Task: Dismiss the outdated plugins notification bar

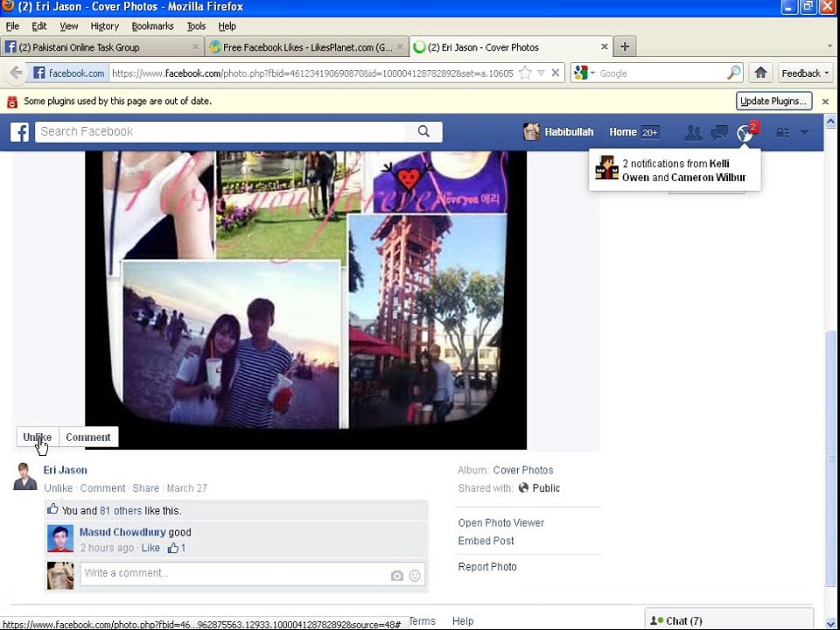Action: [825, 101]
